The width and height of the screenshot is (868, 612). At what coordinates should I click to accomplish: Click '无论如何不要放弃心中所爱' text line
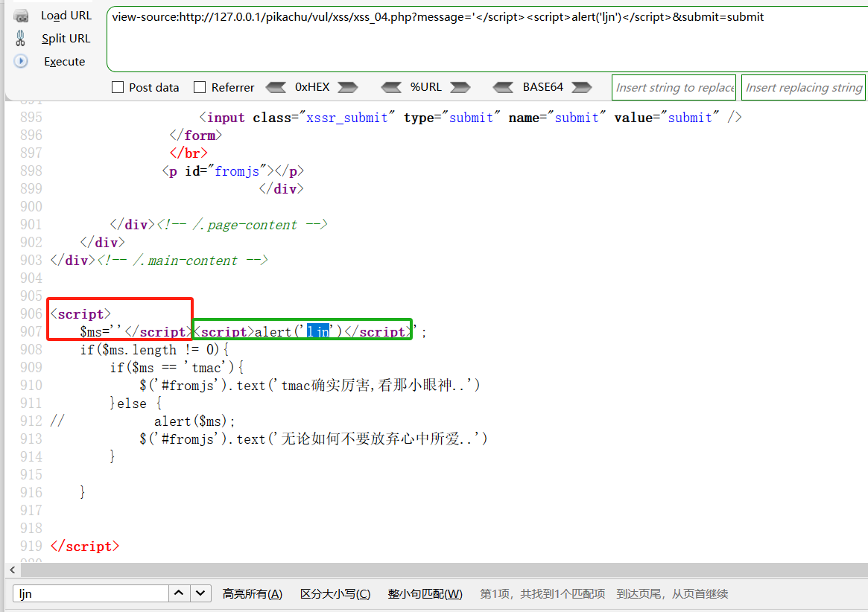(314, 439)
